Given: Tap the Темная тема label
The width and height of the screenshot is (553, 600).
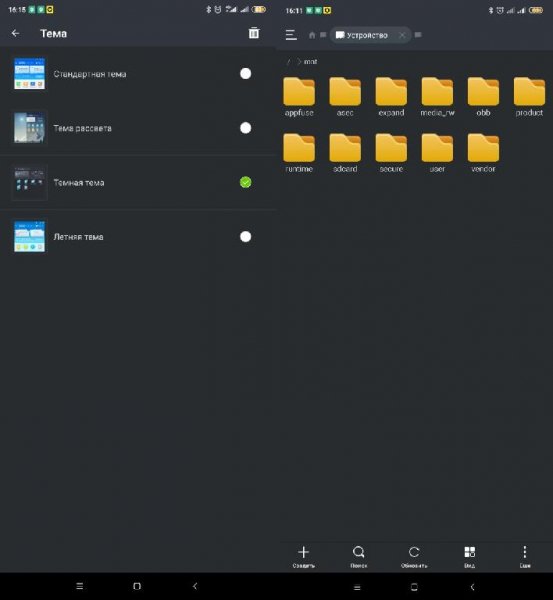Looking at the screenshot, I should point(78,183).
